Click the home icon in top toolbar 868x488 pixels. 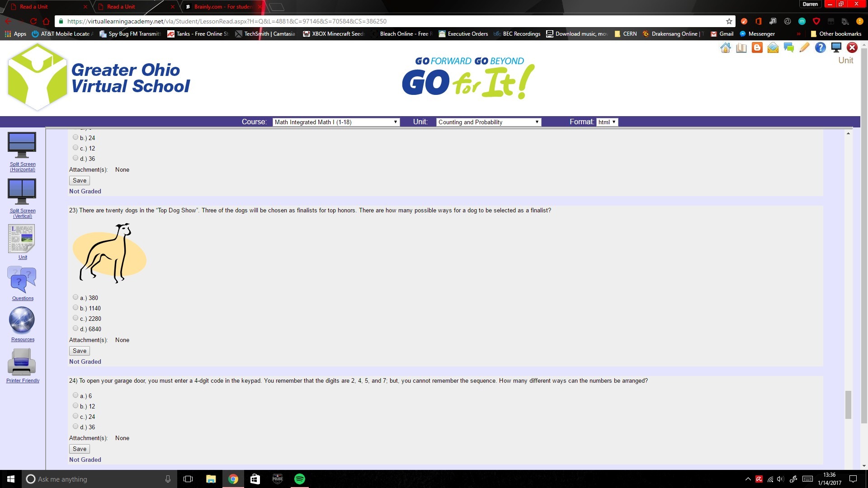pyautogui.click(x=725, y=48)
